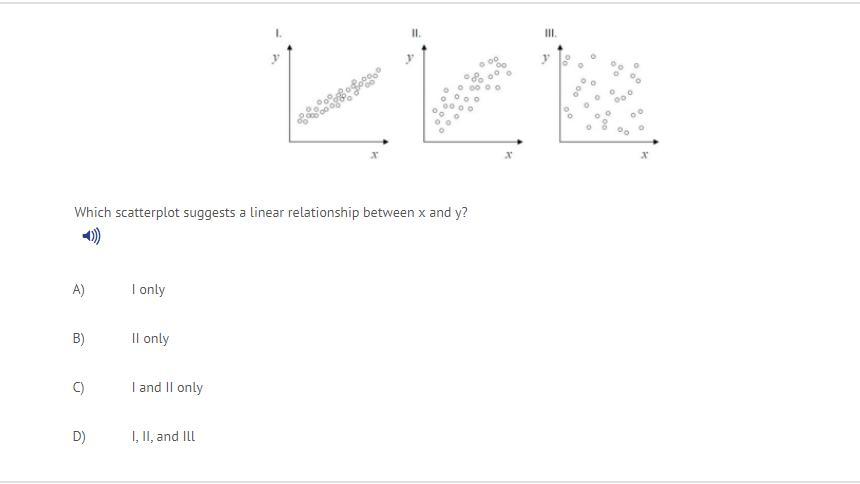860x484 pixels.
Task: Click the "I." label above the first plot
Action: 279,34
